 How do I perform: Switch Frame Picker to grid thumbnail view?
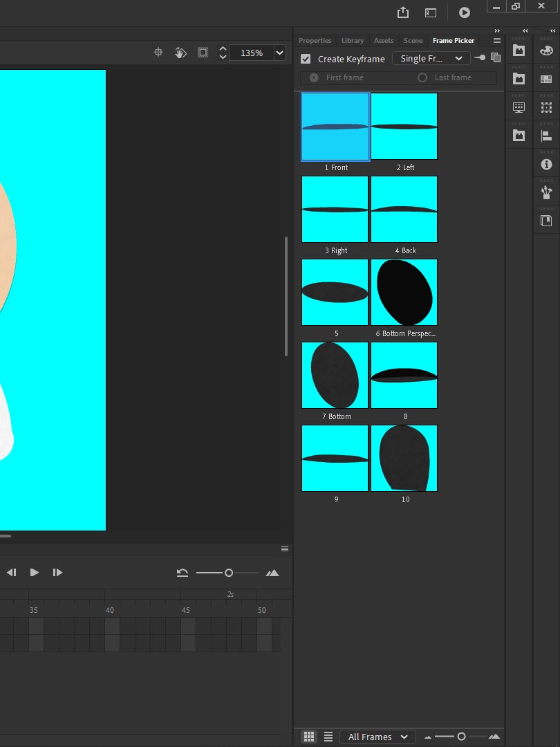(308, 737)
